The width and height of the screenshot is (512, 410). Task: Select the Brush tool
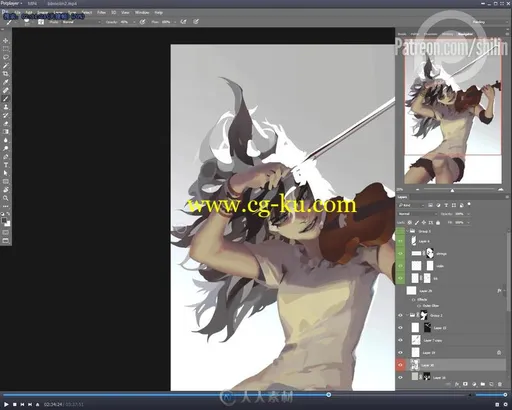click(6, 99)
